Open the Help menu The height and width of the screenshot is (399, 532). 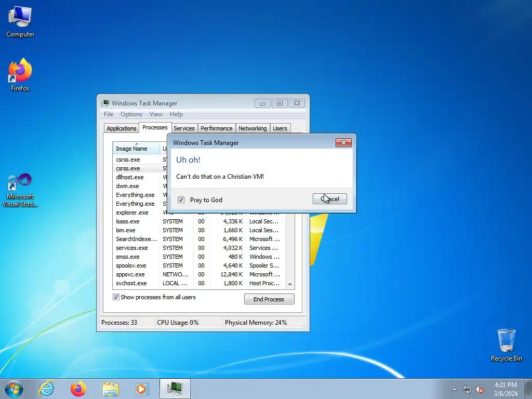pos(176,114)
